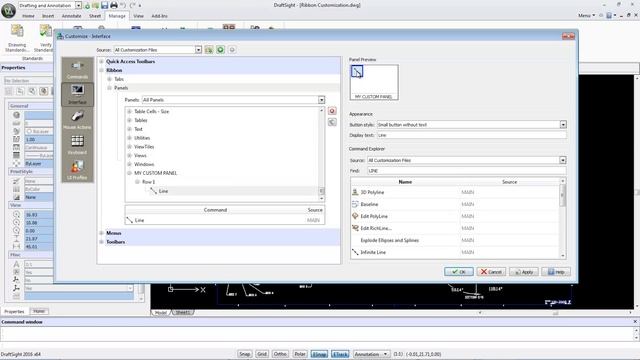Toggle ETrack in the status bar
This screenshot has height=360, width=640.
point(340,354)
